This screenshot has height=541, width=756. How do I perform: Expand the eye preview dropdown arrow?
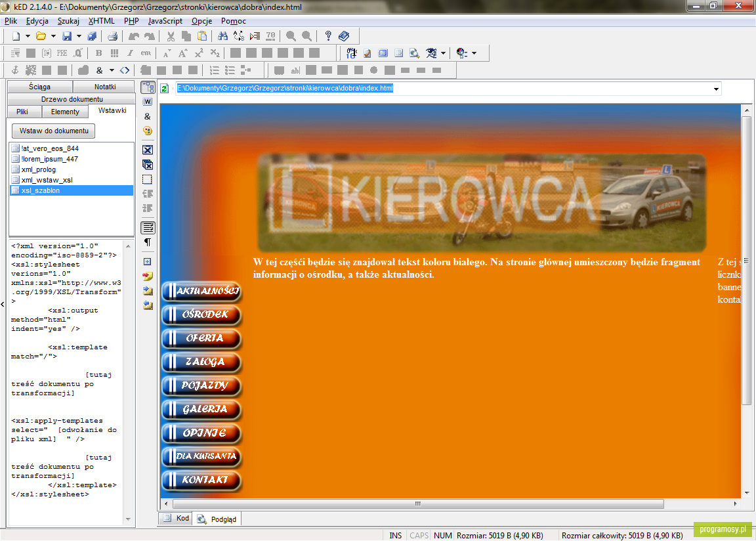click(x=443, y=53)
